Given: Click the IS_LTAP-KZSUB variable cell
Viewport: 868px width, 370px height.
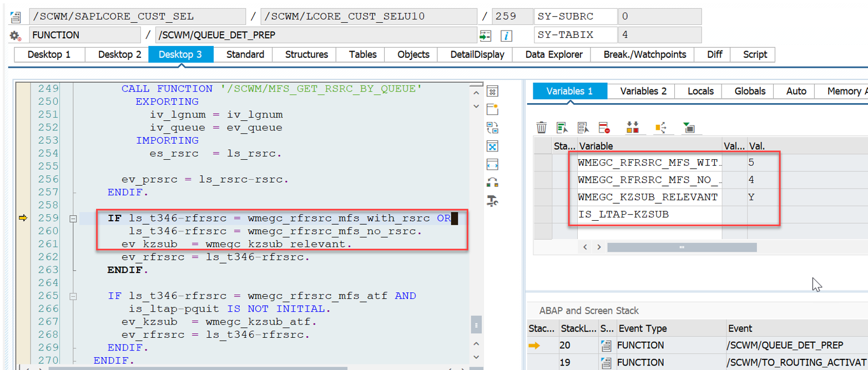Looking at the screenshot, I should click(x=649, y=214).
